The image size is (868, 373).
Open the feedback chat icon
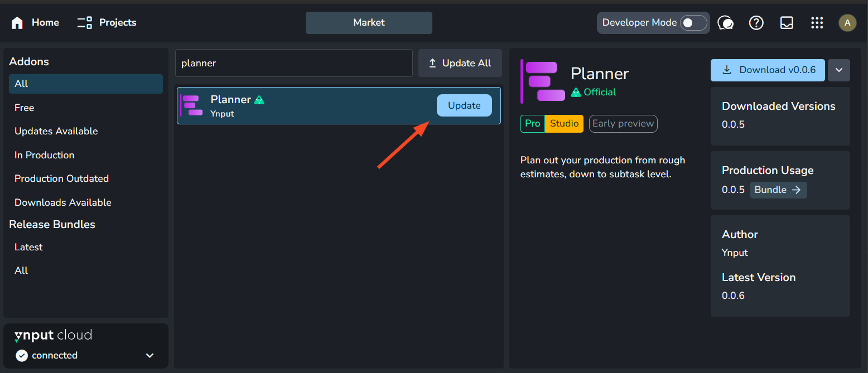(725, 23)
